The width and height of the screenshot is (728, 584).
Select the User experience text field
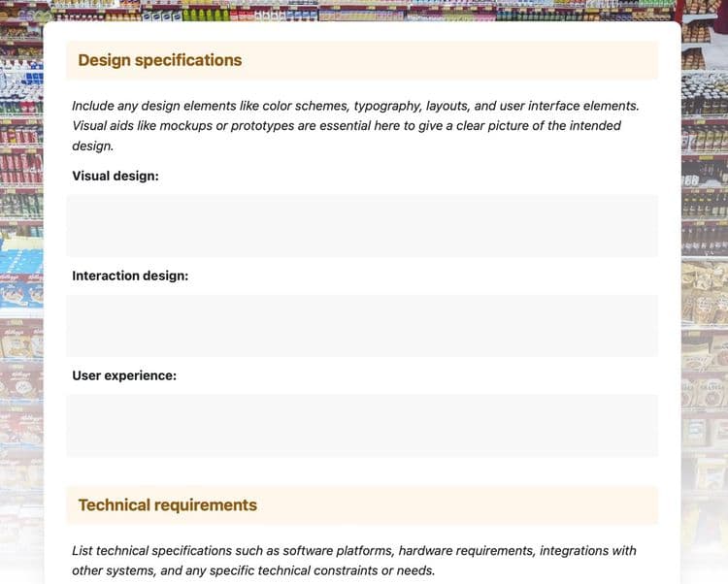point(362,425)
